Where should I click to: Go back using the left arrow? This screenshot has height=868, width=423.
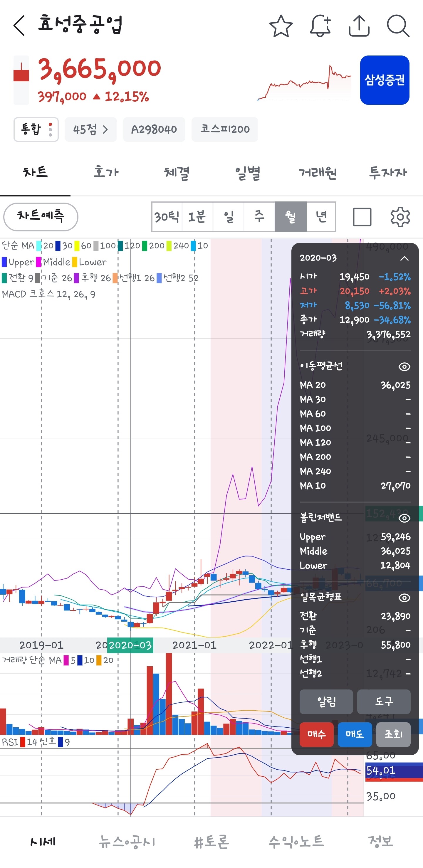pos(19,25)
